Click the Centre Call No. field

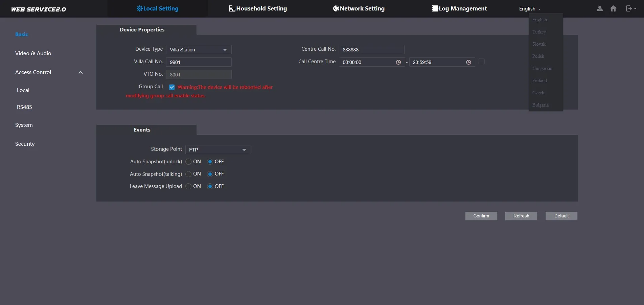(372, 50)
